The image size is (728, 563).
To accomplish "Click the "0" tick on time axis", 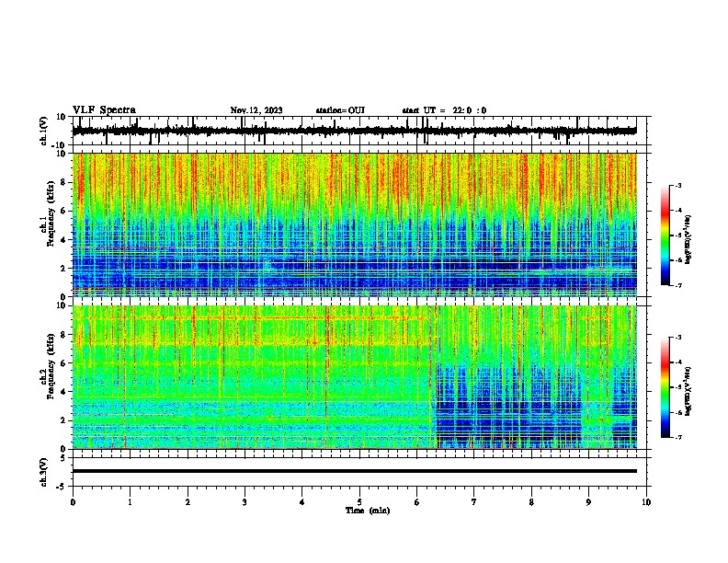I will pos(73,502).
